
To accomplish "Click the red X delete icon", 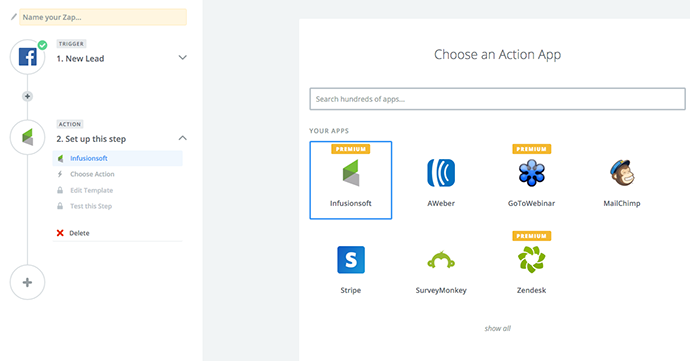I will [60, 233].
